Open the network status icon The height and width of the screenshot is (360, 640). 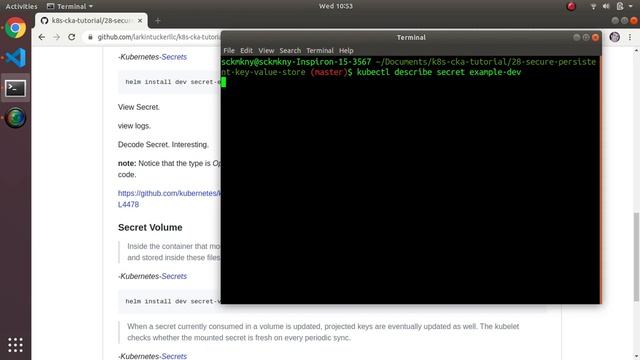tap(593, 6)
